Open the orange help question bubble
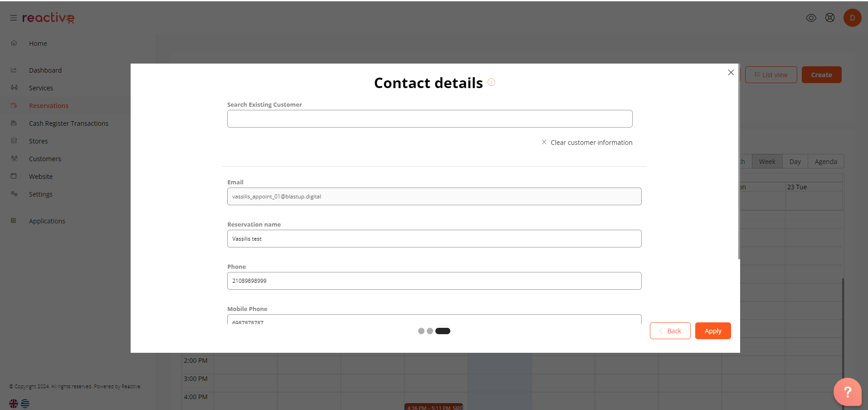 click(847, 391)
